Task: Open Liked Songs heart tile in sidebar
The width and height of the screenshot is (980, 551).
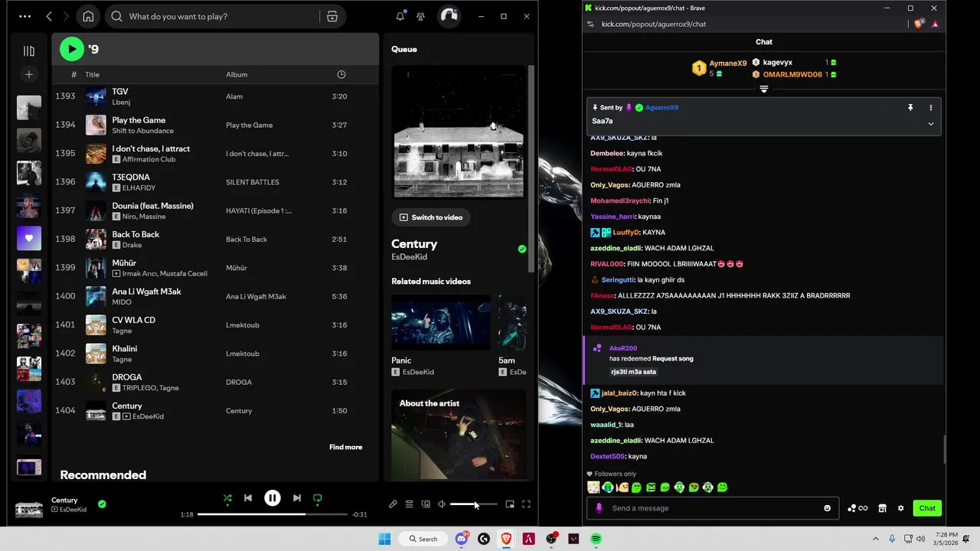Action: point(29,238)
